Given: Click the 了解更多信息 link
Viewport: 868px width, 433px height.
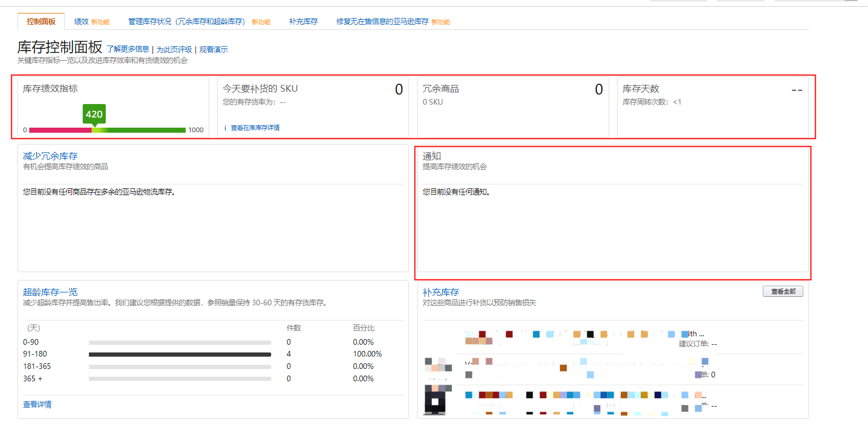Looking at the screenshot, I should pos(128,49).
